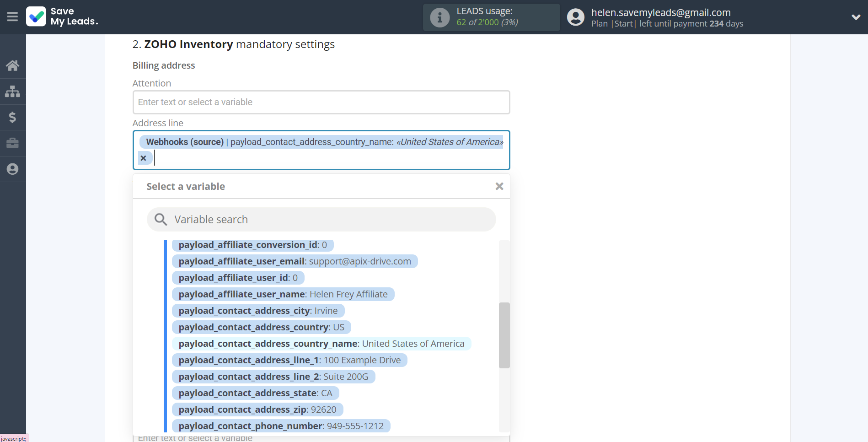Viewport: 868px width, 442px height.
Task: Focus the Variable search field
Action: 321,220
